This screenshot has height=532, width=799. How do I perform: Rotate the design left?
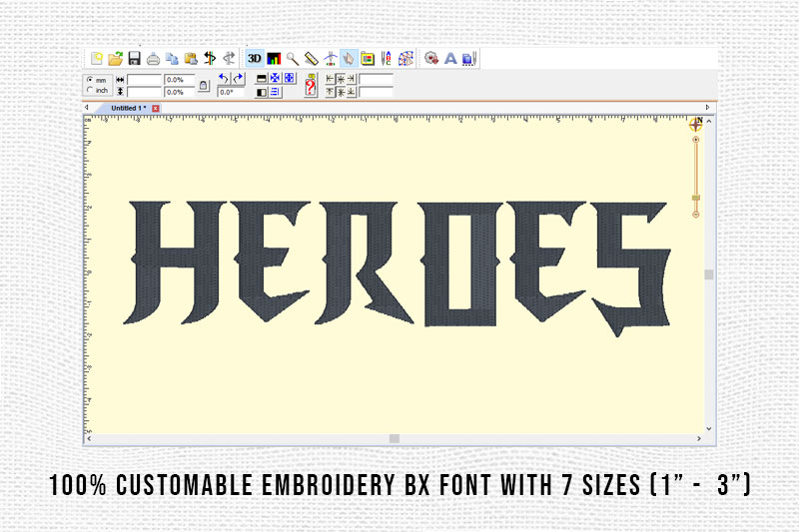click(x=224, y=79)
